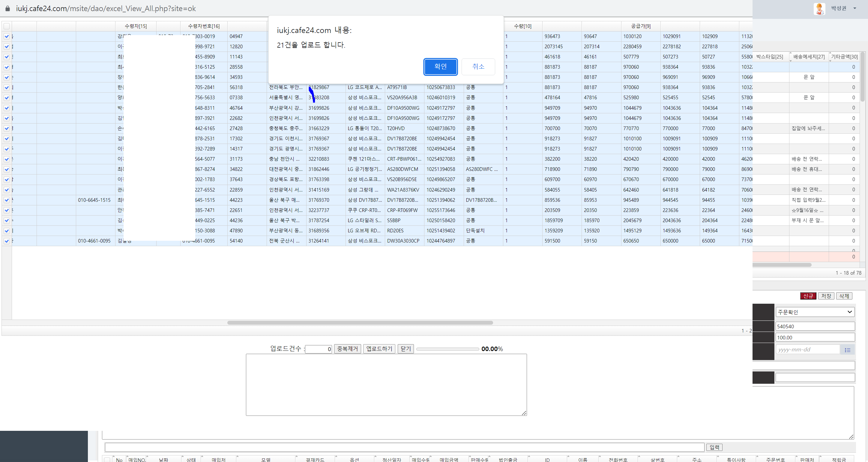Image resolution: width=868 pixels, height=462 pixels.
Task: Click the upload progress bar
Action: [447, 349]
